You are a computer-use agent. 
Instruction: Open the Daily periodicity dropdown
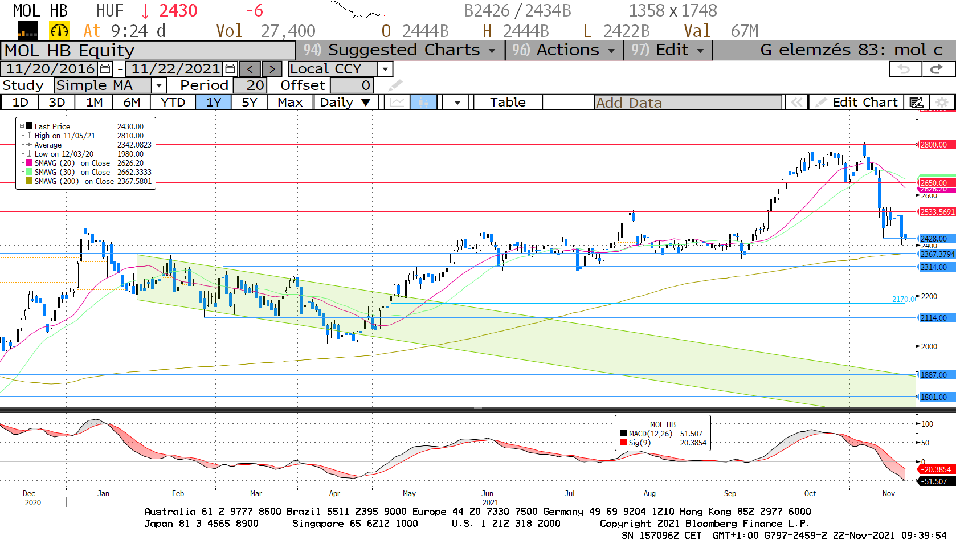pyautogui.click(x=345, y=103)
